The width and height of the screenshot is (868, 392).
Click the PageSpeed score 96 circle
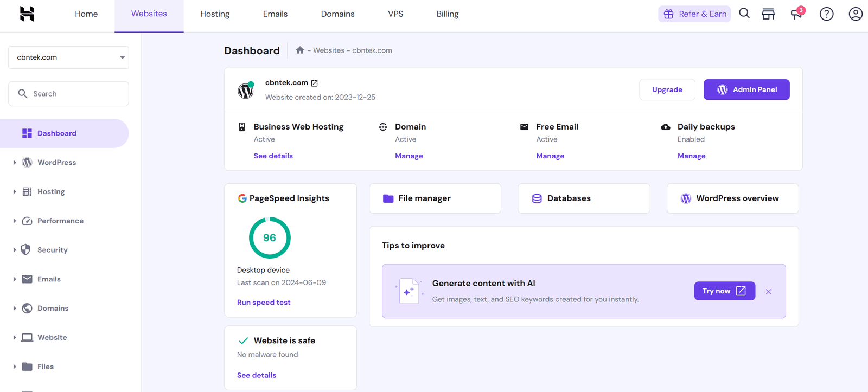click(270, 238)
